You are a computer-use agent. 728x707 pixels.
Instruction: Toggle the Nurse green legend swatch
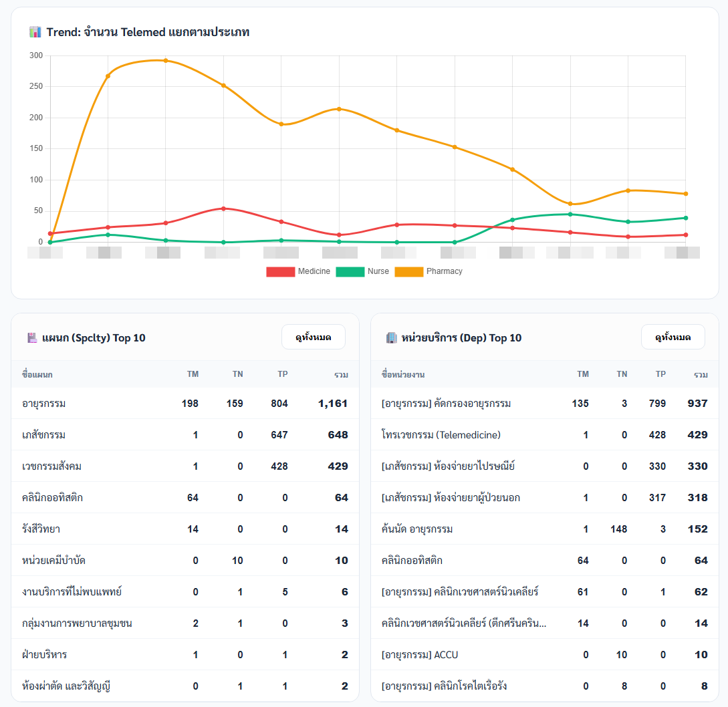pyautogui.click(x=350, y=271)
